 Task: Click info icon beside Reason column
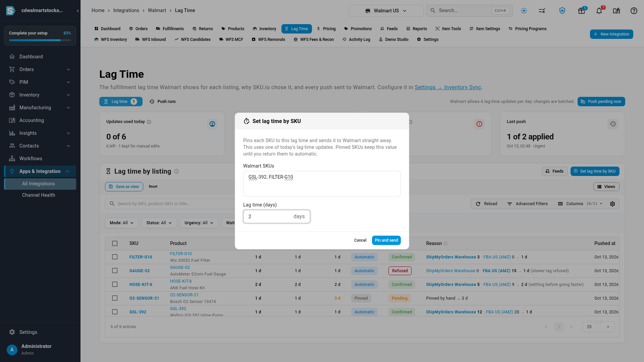tap(445, 244)
